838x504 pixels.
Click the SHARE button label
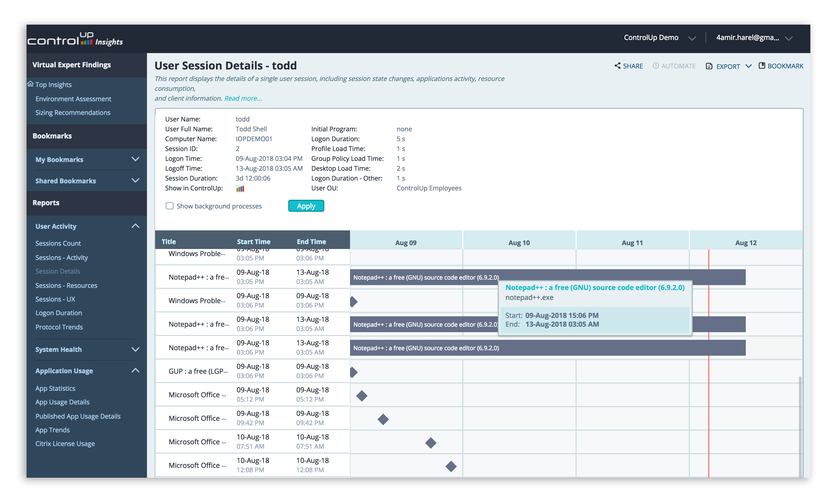[x=632, y=66]
